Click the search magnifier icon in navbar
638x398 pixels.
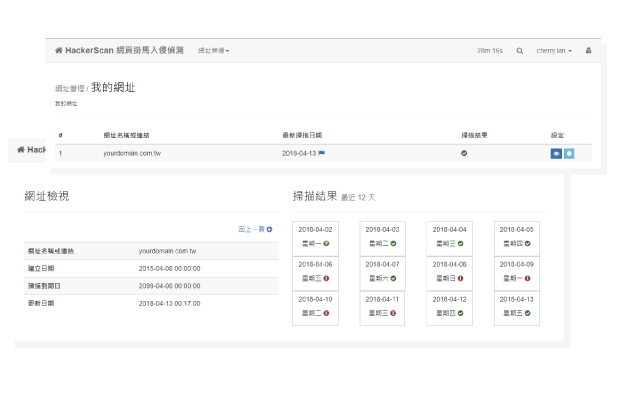(520, 50)
